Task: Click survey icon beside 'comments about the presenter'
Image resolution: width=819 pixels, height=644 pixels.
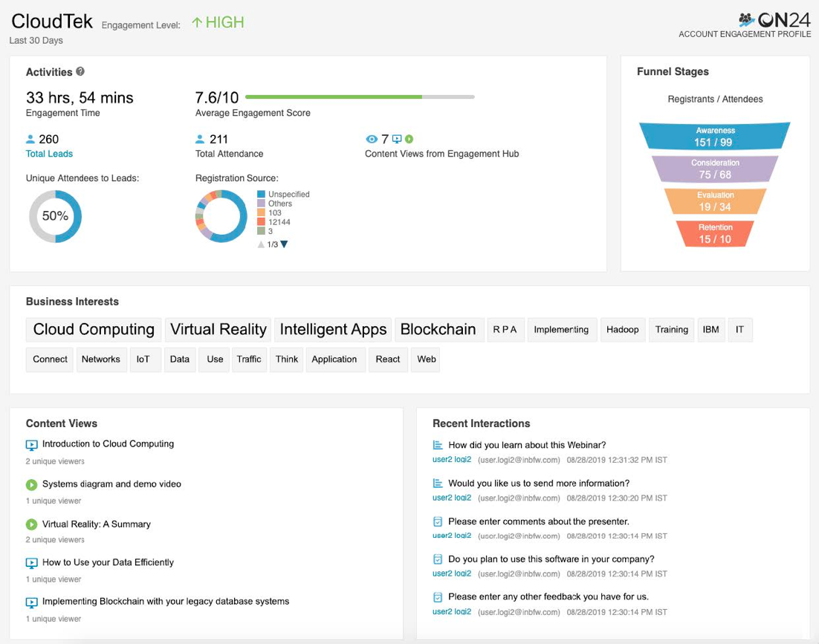Action: click(438, 521)
